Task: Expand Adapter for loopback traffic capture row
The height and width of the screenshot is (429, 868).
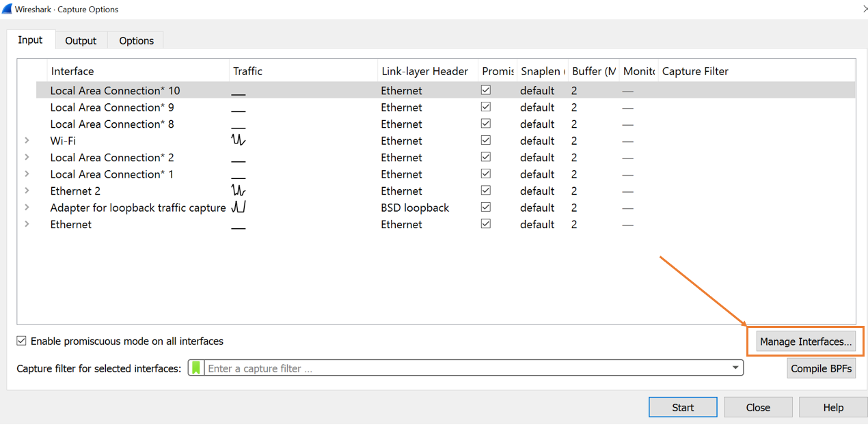Action: tap(27, 208)
